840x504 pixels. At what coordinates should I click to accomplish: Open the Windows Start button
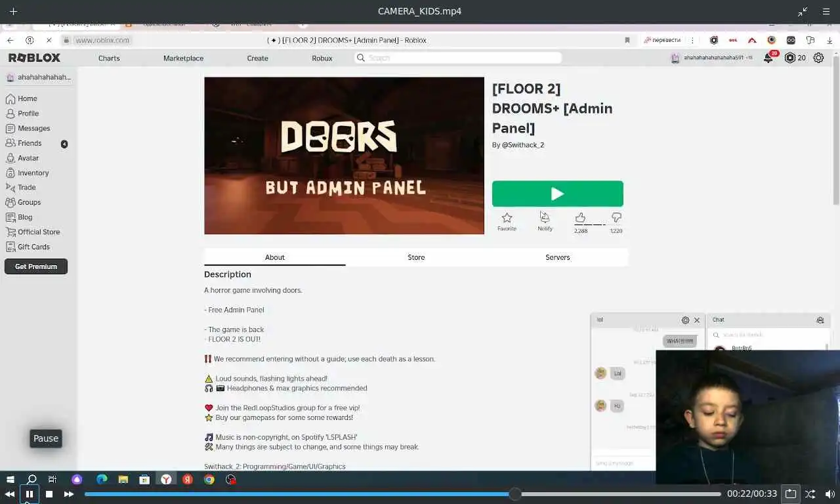10,480
